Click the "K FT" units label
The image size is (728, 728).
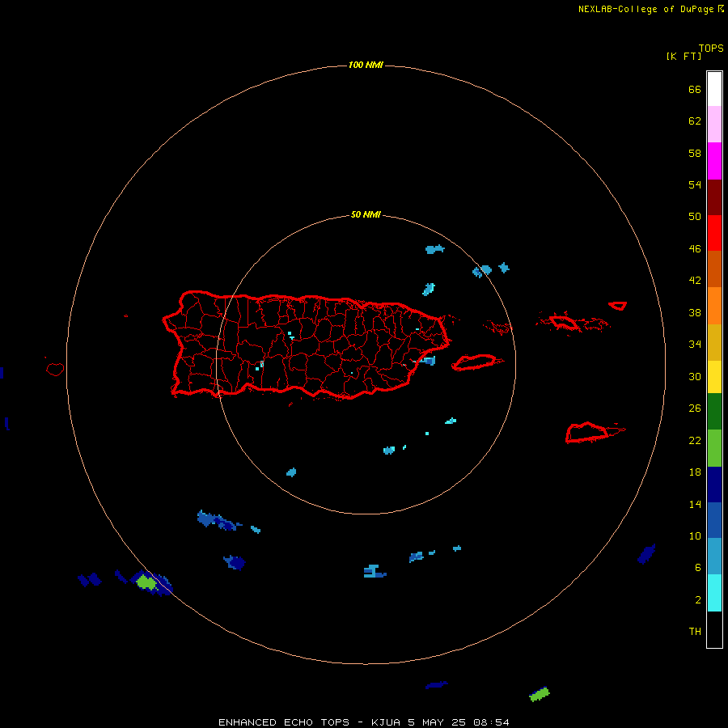click(x=684, y=56)
